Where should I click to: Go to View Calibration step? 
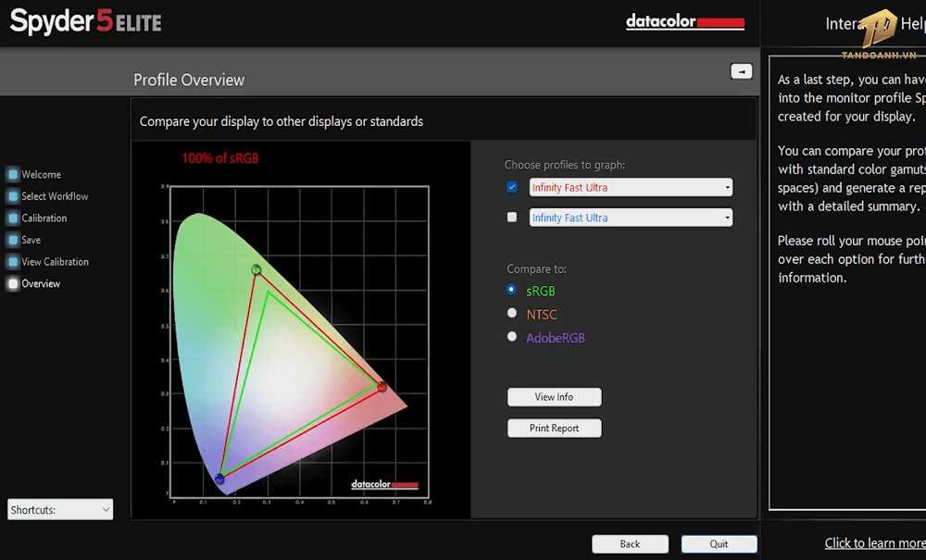click(56, 262)
